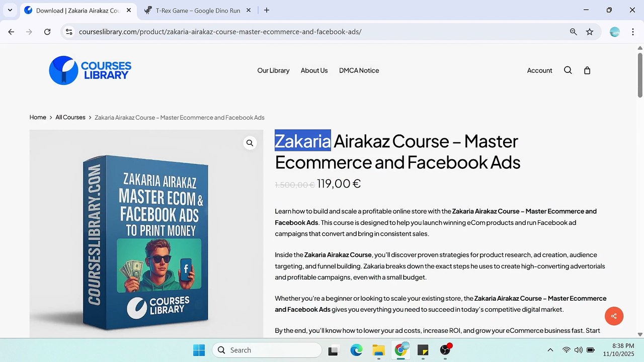644x362 pixels.
Task: Open the shopping bag cart icon
Action: [587, 70]
